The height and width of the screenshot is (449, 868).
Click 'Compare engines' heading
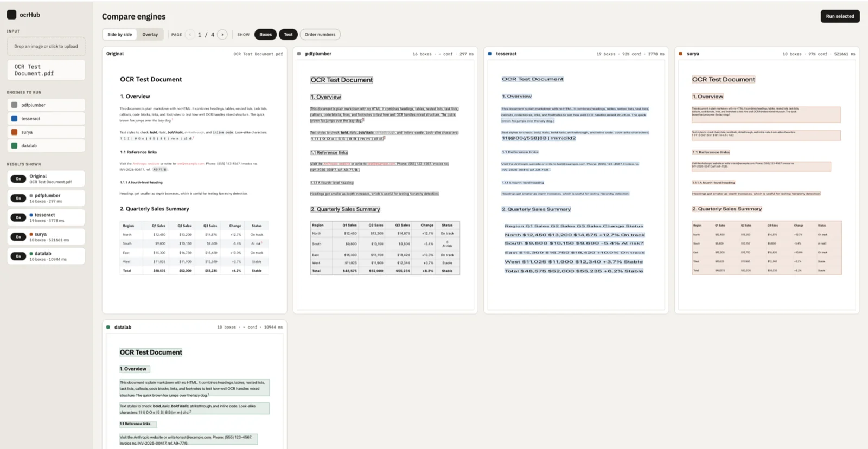tap(134, 17)
